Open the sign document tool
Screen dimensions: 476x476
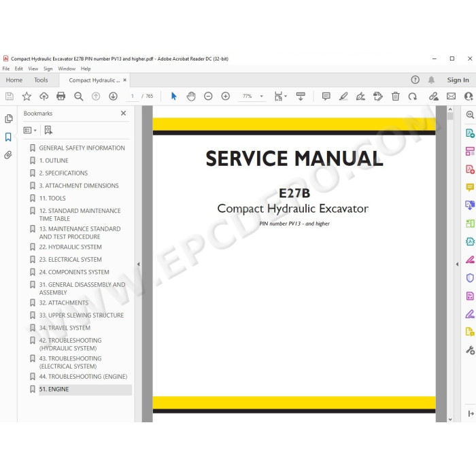click(x=360, y=97)
